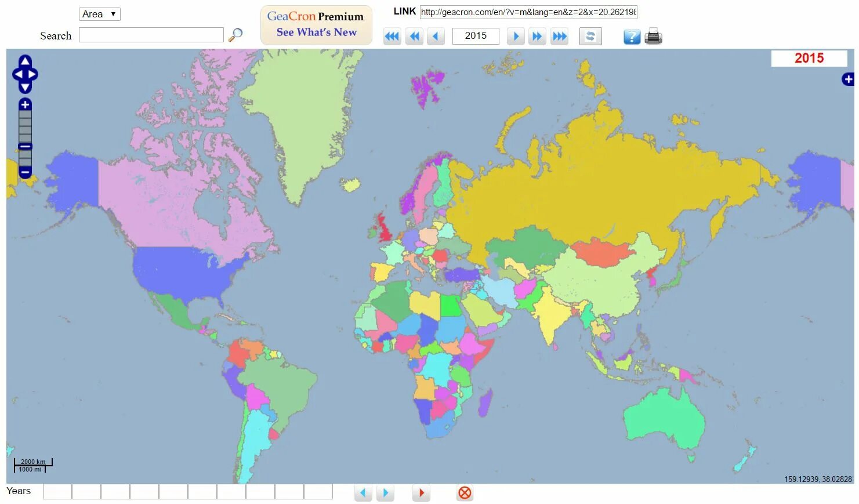This screenshot has width=859, height=504.
Task: Expand the layer panel plus icon on the right edge
Action: click(x=848, y=79)
